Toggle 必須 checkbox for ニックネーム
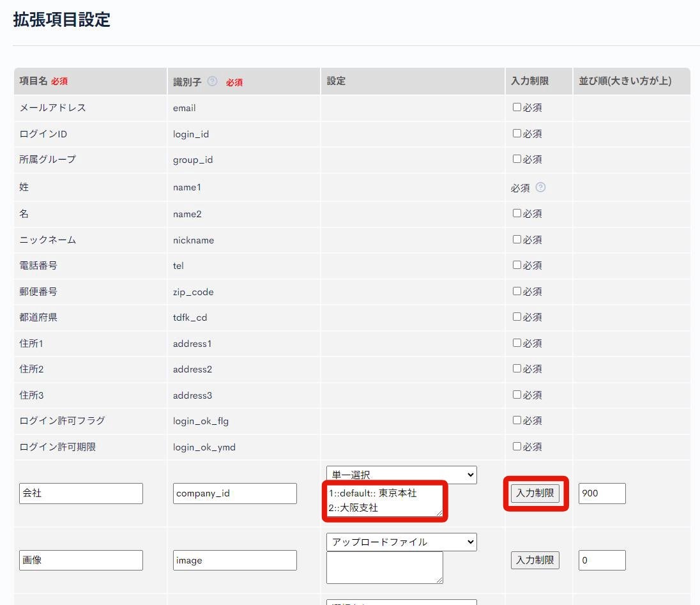This screenshot has width=700, height=605. point(517,240)
